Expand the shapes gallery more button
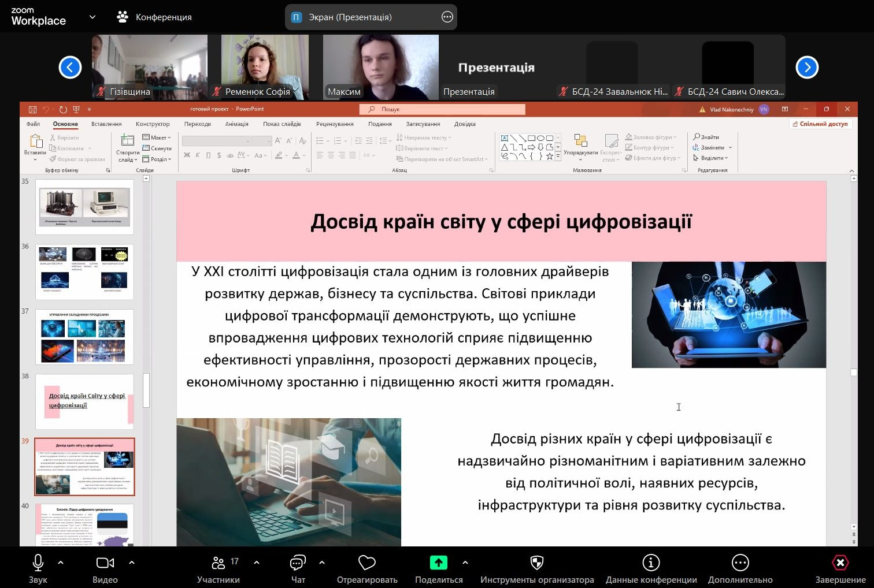874x588 pixels. click(x=558, y=156)
